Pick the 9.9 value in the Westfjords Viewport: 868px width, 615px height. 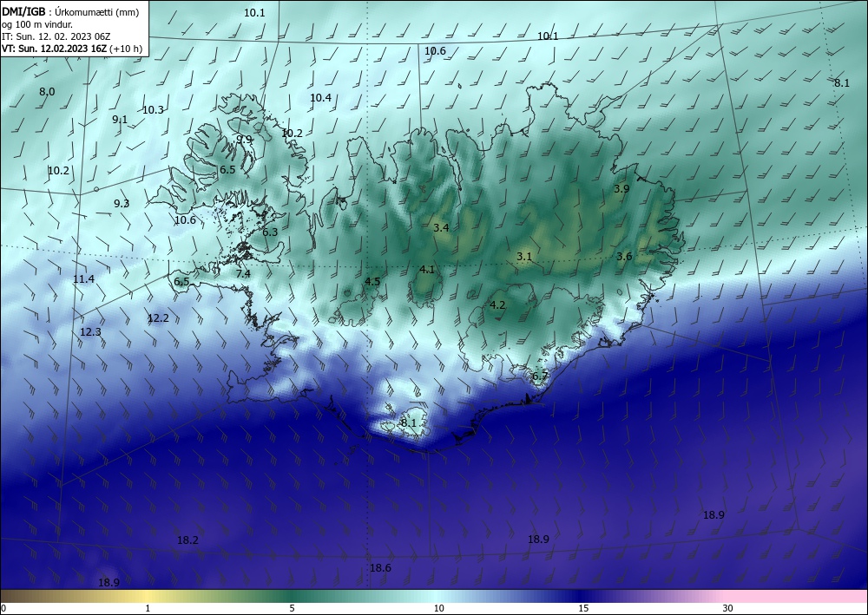point(244,140)
